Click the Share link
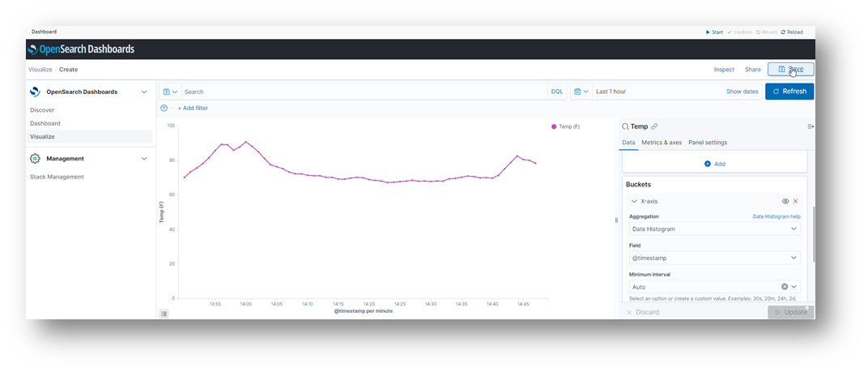Viewport: 868px width, 372px height. [x=752, y=70]
